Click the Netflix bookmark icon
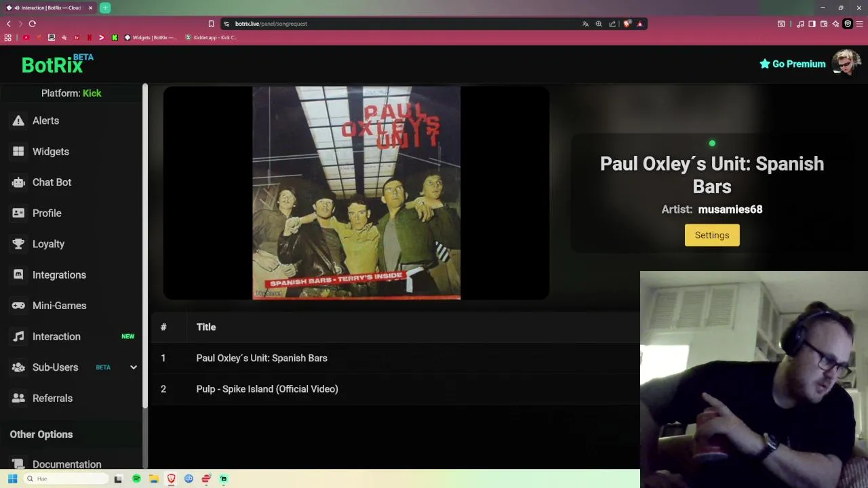The height and width of the screenshot is (488, 868). coord(89,37)
